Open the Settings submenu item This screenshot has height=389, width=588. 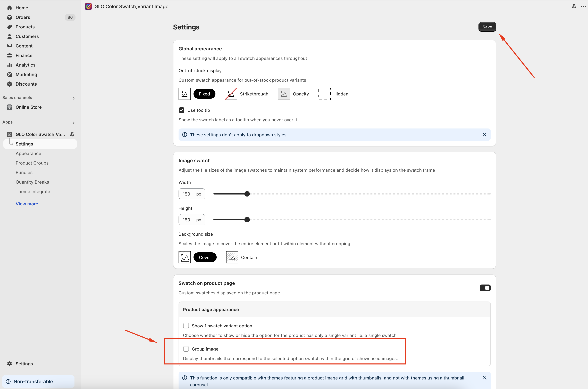(x=40, y=144)
